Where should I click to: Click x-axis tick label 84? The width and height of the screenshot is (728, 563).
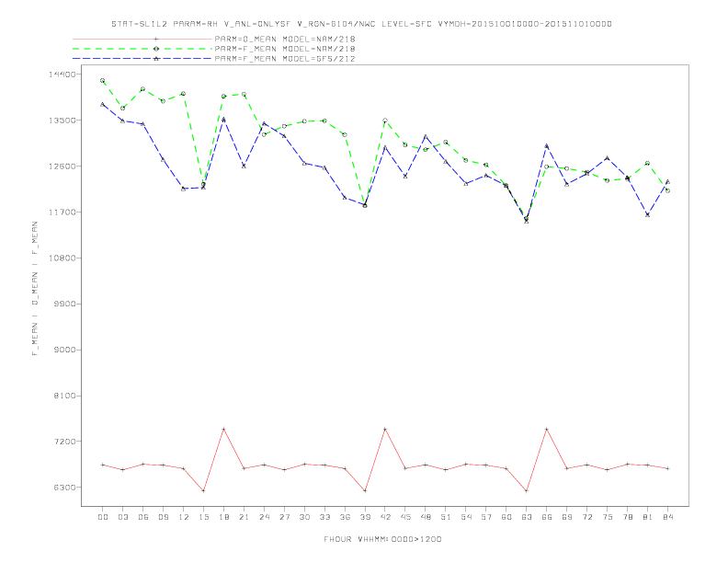[668, 517]
